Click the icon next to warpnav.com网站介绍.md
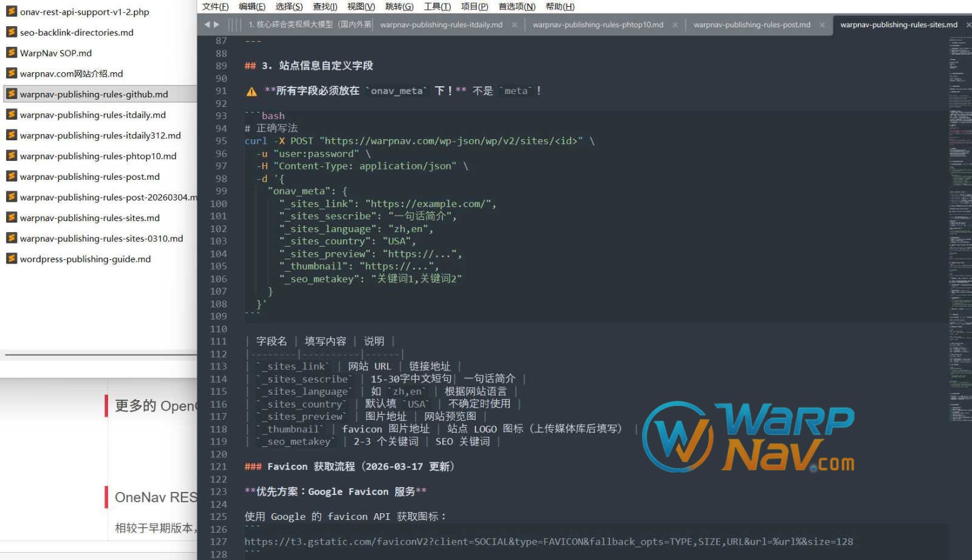Image resolution: width=972 pixels, height=560 pixels. 12,73
